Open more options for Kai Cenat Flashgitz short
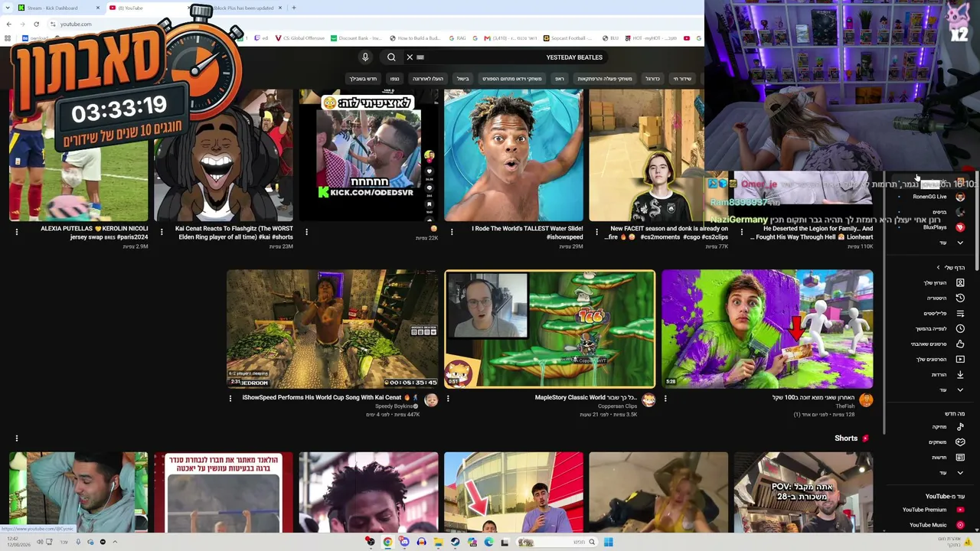The image size is (980, 551). pos(162,231)
